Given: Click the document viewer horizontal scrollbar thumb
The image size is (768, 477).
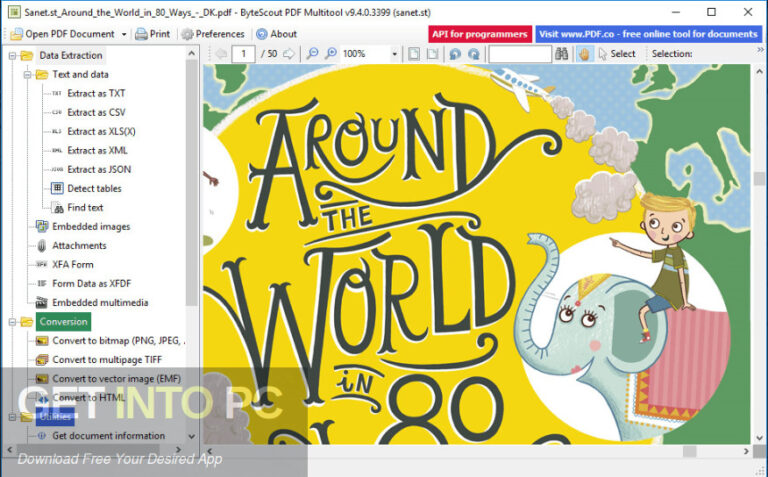Looking at the screenshot, I should 690,451.
